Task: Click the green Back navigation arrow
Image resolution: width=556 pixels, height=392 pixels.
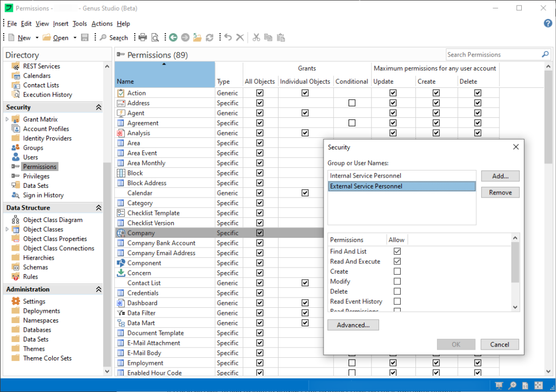Action: [x=173, y=37]
